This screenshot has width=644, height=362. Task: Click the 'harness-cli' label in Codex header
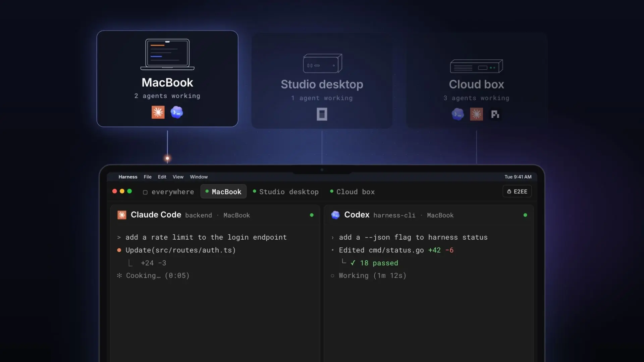(x=394, y=215)
